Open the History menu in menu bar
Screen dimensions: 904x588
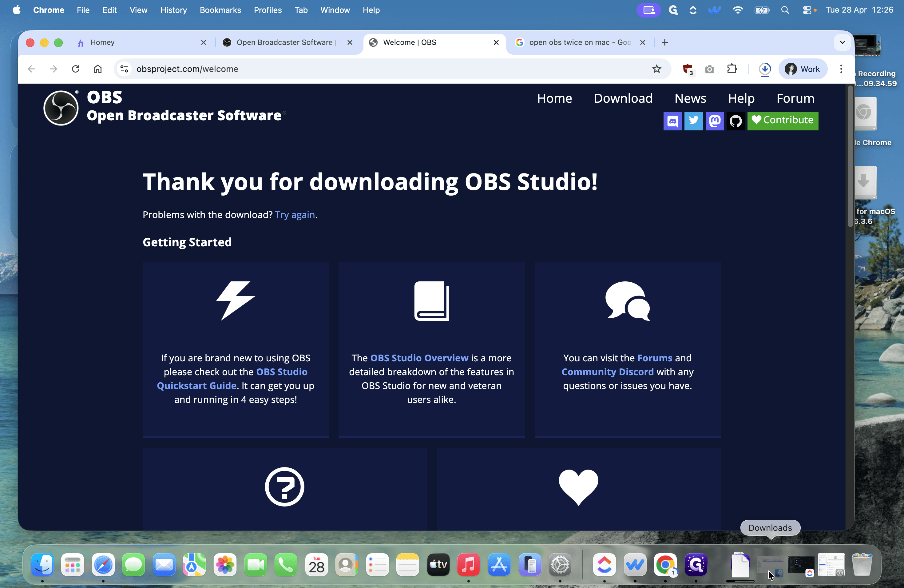click(174, 10)
